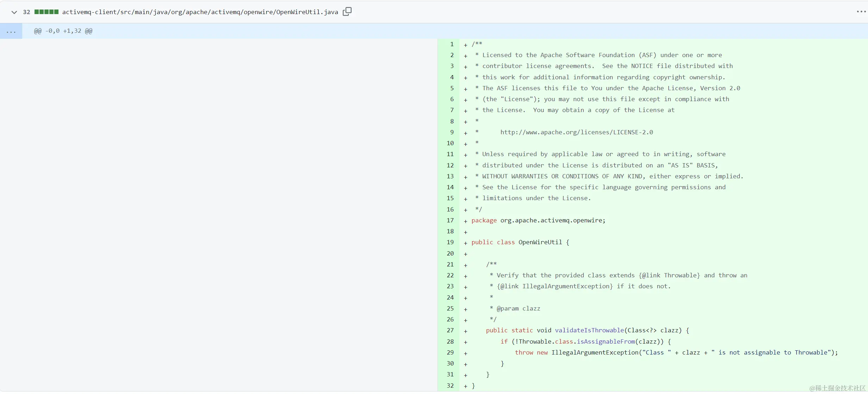Click the isAssignableFrom call on line 28
The height and width of the screenshot is (394, 868).
click(606, 342)
